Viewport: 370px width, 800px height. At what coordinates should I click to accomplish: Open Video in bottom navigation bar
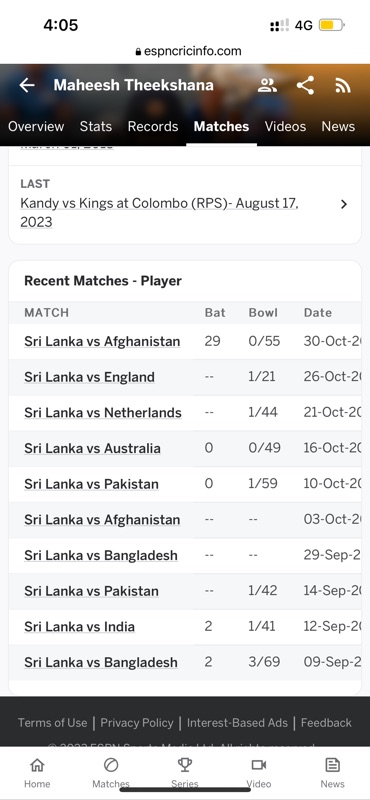259,772
